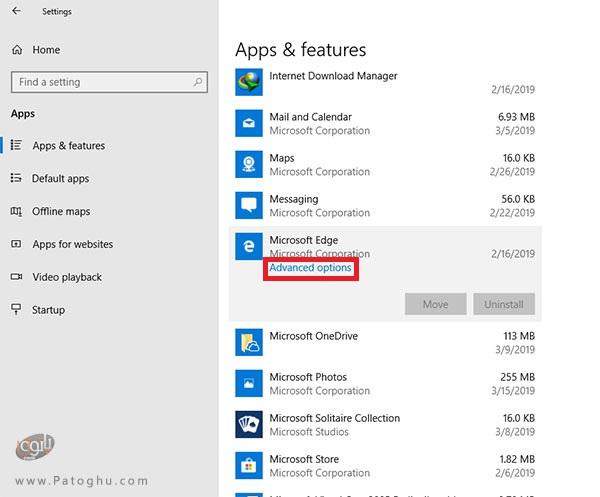Focus the Find a setting search box
This screenshot has width=600, height=497.
pyautogui.click(x=109, y=82)
